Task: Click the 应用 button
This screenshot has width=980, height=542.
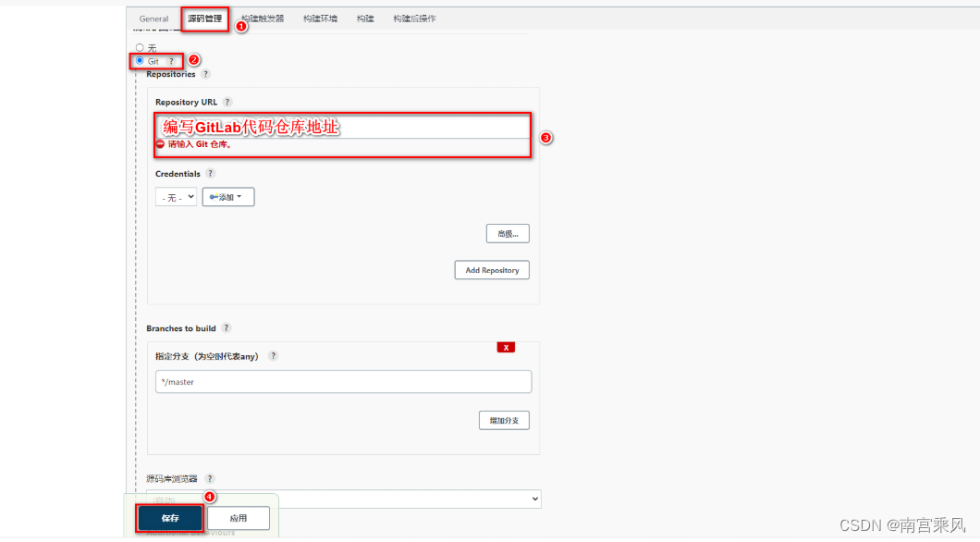Action: click(239, 518)
